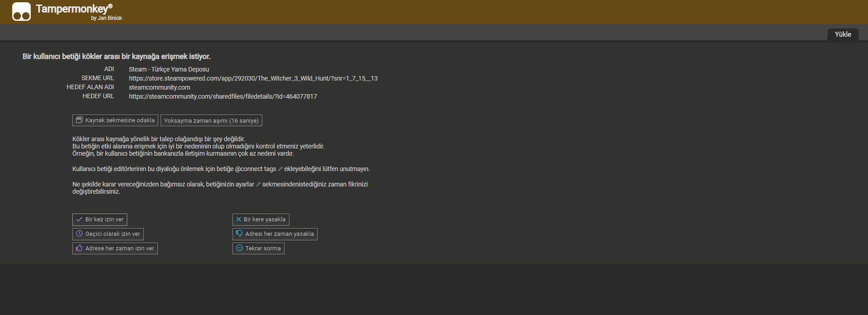
Task: Click the 'SEKME URL' label
Action: coord(98,78)
